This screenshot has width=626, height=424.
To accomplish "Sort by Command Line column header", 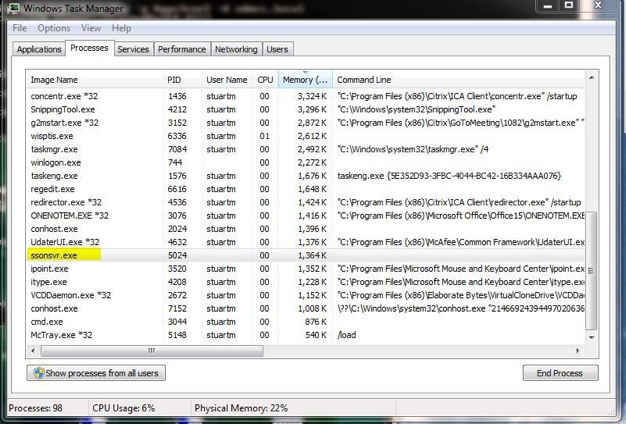I will [x=458, y=80].
